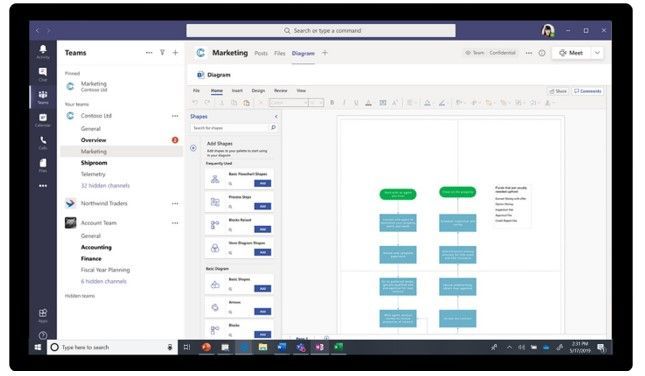This screenshot has width=645, height=376.
Task: Click the text box icon in the toolbar
Action: (x=383, y=102)
